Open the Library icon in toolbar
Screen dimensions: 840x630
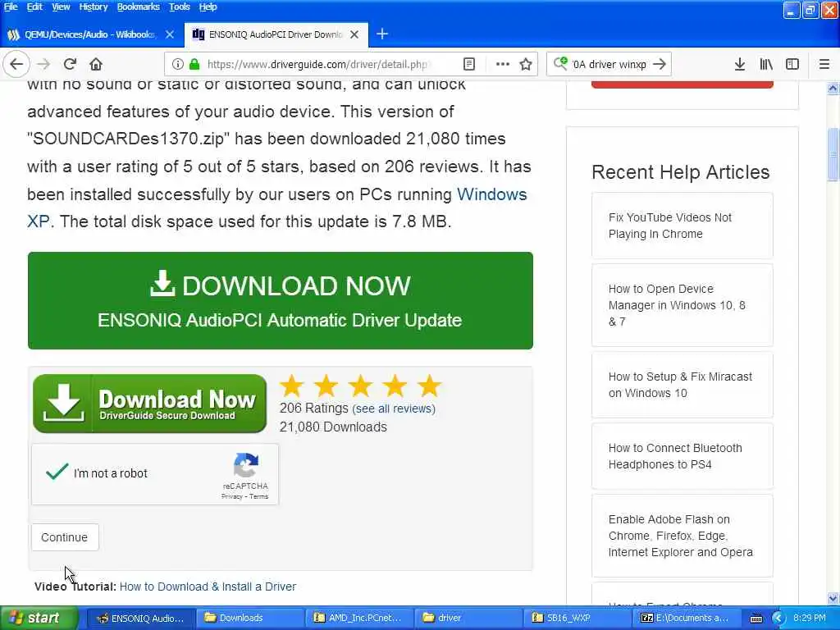766,64
